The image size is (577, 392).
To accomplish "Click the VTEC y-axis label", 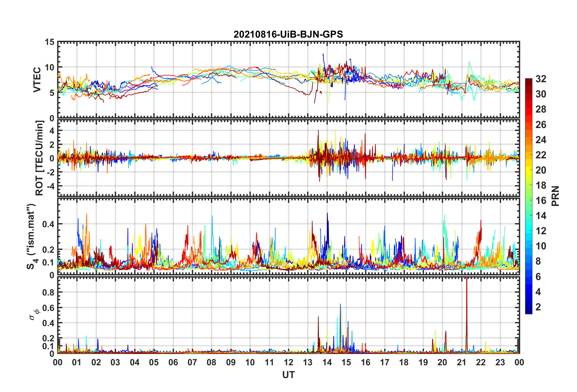I will tap(37, 80).
